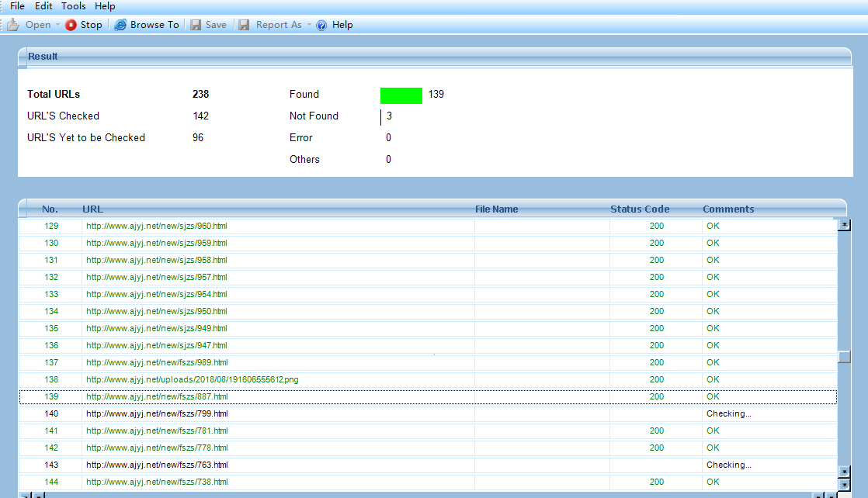Click the scroll up arrow of results list
Viewport: 868px width, 498px height.
pos(844,225)
